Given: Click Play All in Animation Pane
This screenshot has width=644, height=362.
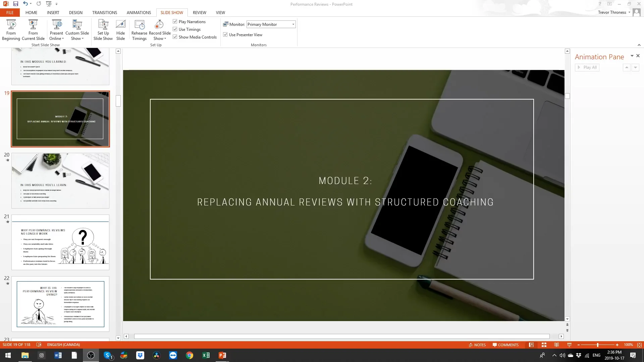Looking at the screenshot, I should pyautogui.click(x=587, y=67).
